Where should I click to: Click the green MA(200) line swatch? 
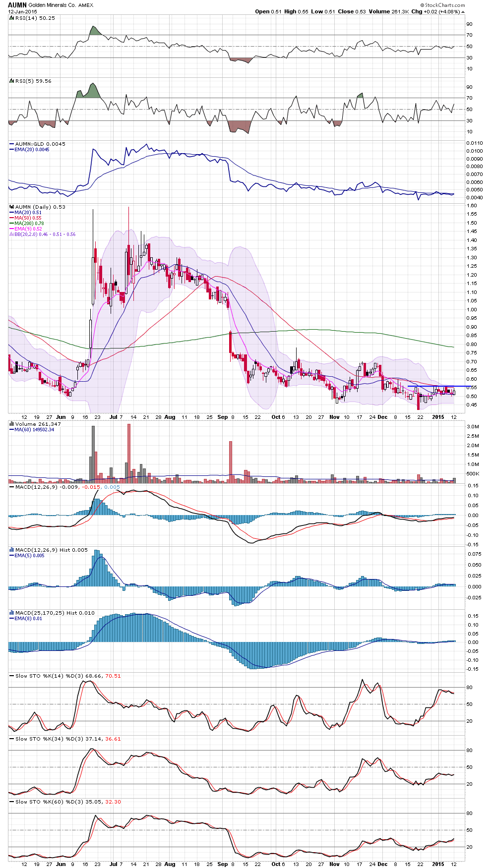tap(11, 224)
